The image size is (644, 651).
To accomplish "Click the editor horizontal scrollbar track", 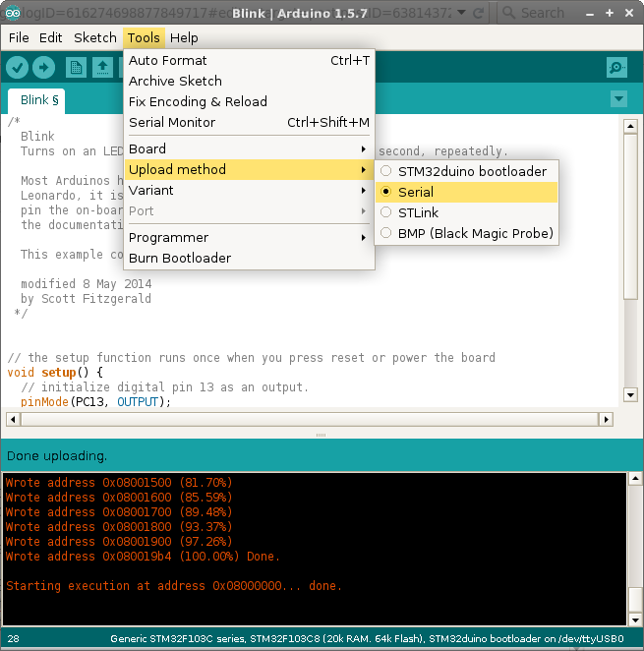I will click(310, 419).
